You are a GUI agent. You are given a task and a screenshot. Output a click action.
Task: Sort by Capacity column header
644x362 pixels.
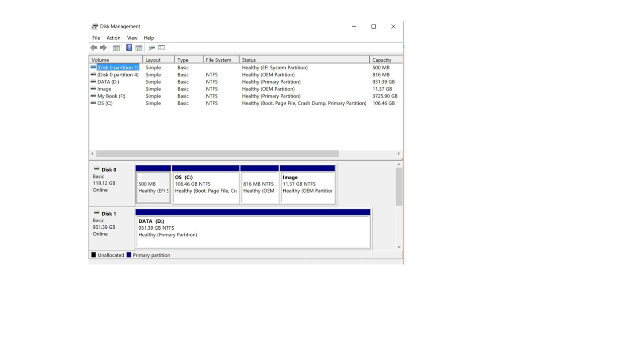tap(386, 60)
